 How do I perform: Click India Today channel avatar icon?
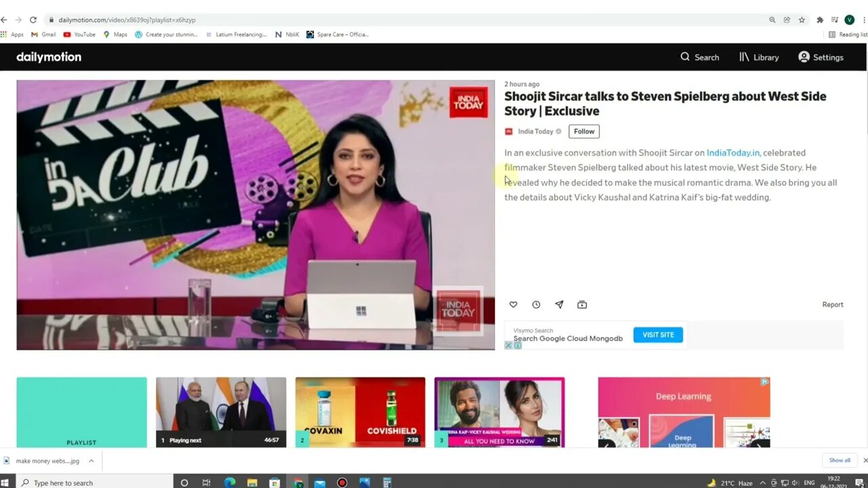[509, 131]
